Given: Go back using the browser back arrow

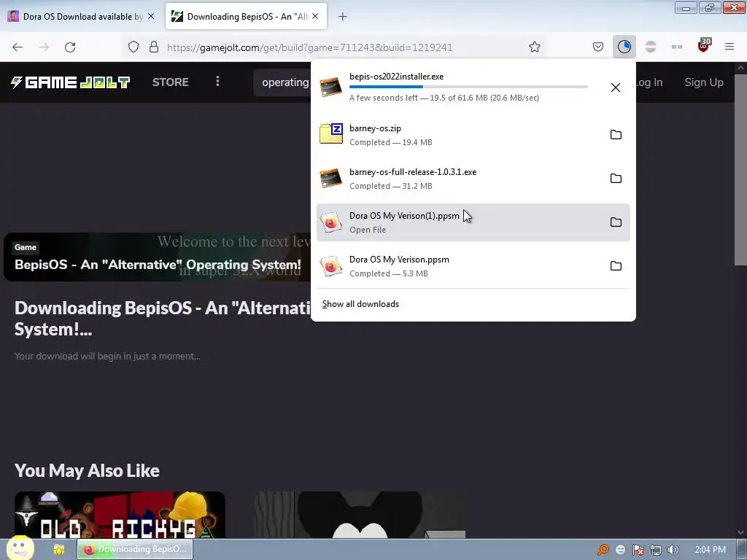Looking at the screenshot, I should tap(18, 47).
